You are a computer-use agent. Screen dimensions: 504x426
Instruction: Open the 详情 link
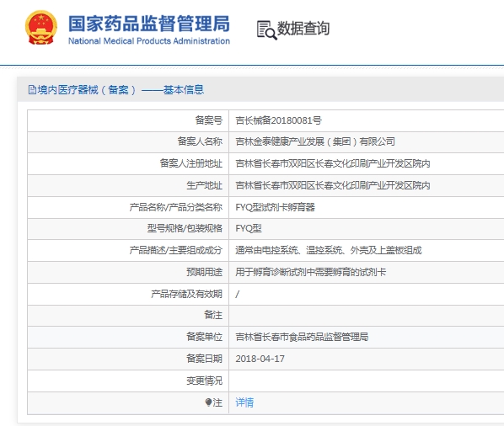244,402
